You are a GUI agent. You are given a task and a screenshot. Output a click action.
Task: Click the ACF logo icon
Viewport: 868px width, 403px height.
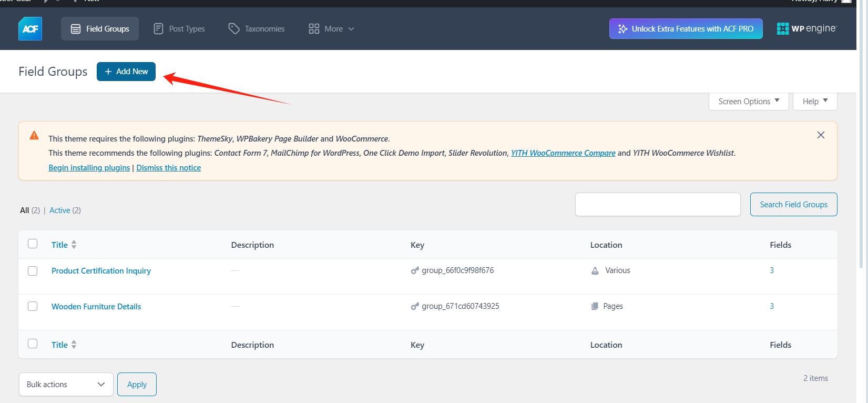tap(30, 29)
